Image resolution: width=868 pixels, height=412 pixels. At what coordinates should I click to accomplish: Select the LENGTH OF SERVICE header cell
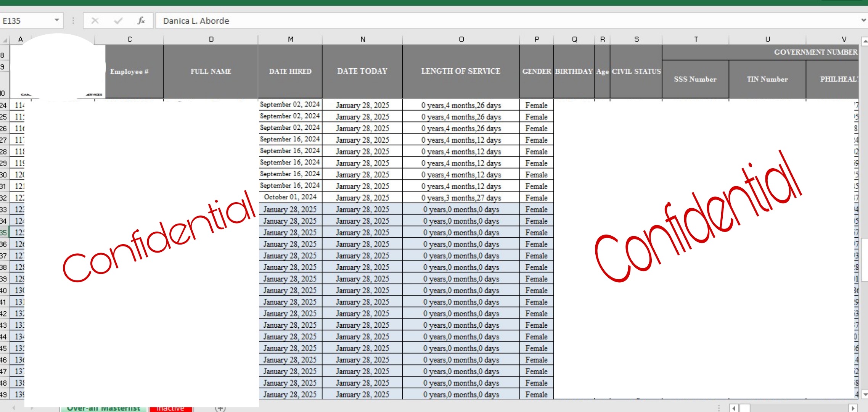pyautogui.click(x=460, y=71)
